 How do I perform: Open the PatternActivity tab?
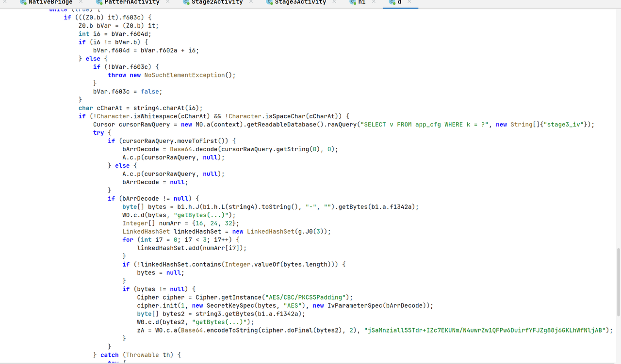click(x=132, y=2)
